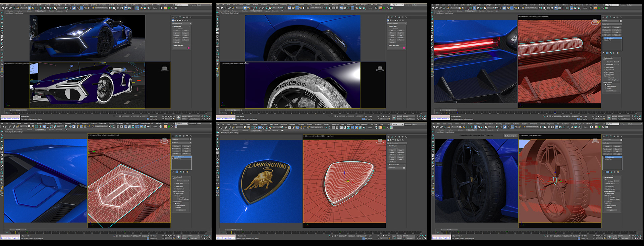Click Edit Poly button in taillight window
Screen dimensions: 644x246
[607, 28]
